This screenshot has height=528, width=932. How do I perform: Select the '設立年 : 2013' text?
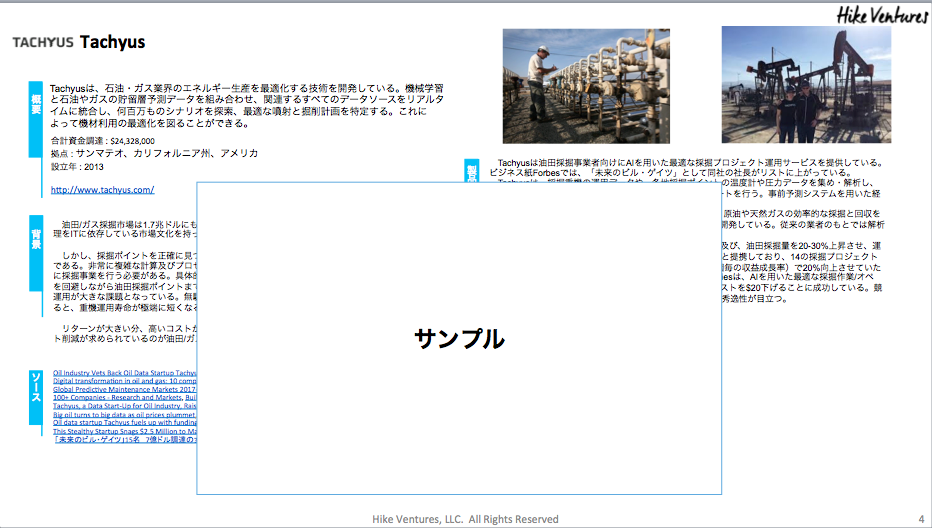click(x=77, y=166)
